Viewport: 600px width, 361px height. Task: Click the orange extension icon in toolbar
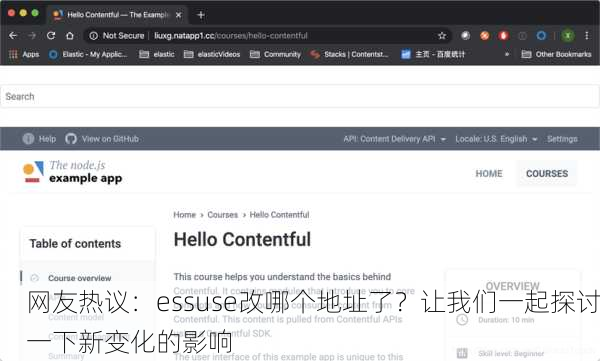pos(484,36)
